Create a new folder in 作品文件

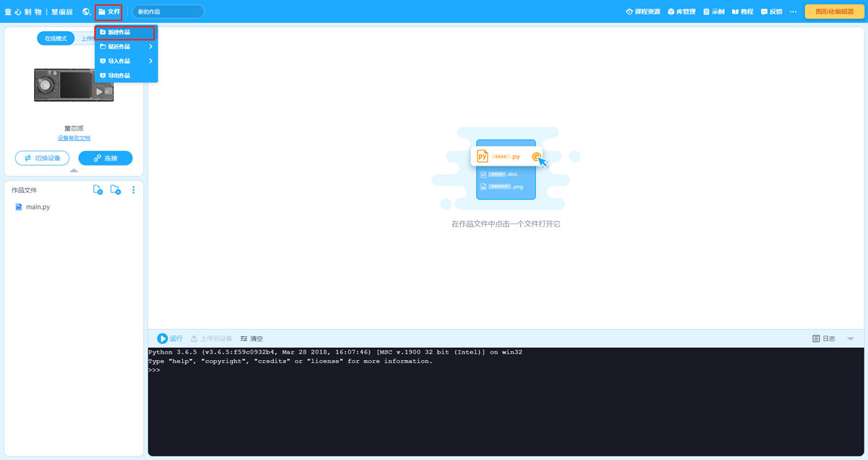[116, 189]
